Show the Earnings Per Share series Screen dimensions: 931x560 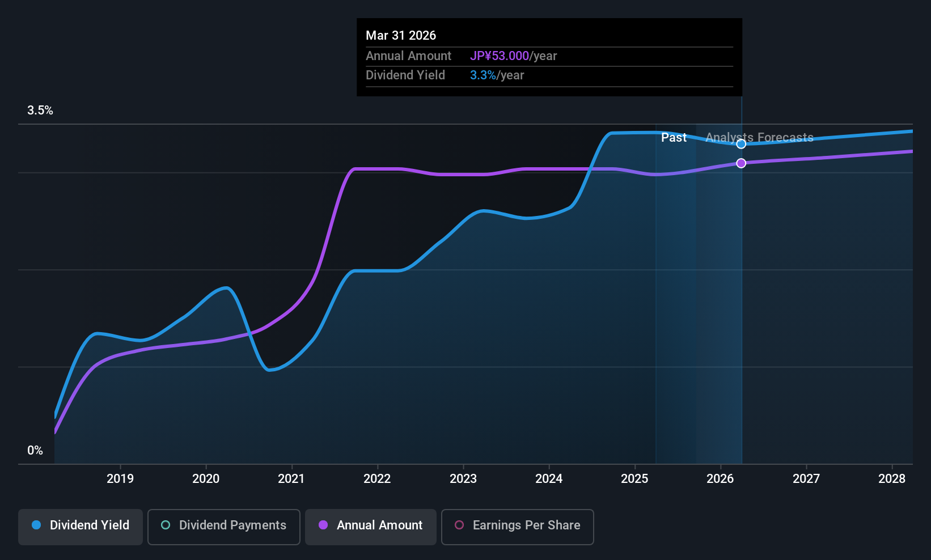tap(517, 525)
